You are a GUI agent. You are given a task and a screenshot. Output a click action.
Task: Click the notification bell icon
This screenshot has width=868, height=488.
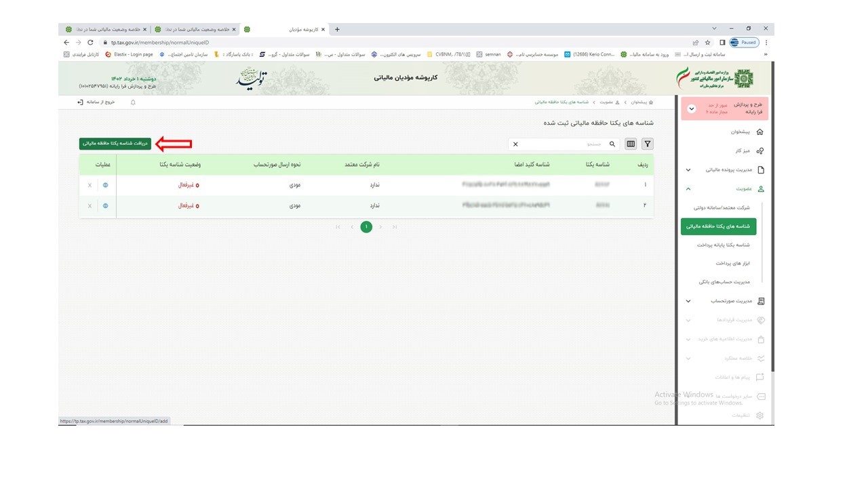[x=133, y=102]
